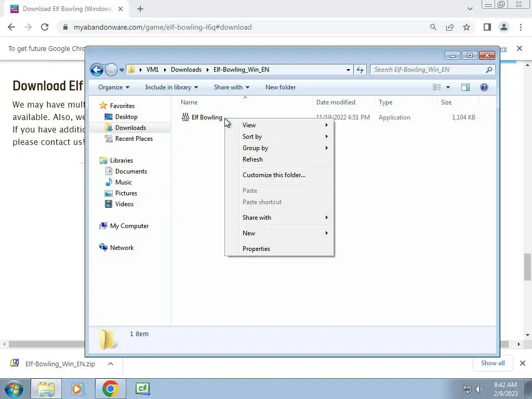Open Elf-Bowling_Win_EN.zip download item
532x399 pixels.
tap(52, 364)
